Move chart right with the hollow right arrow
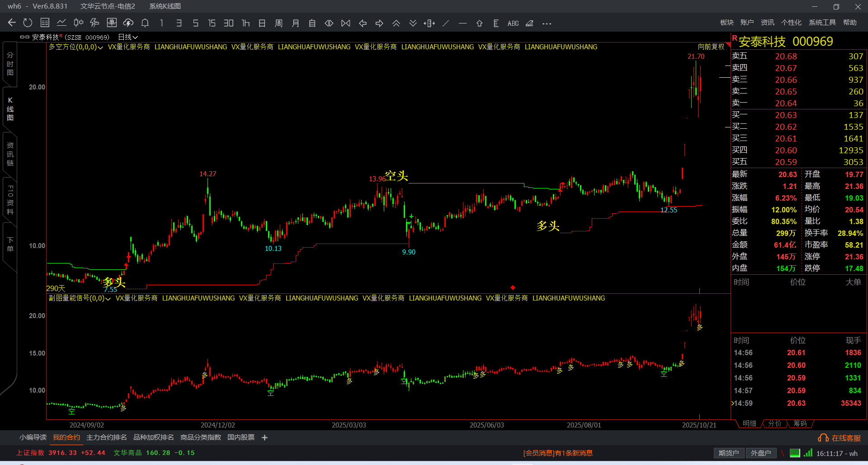Image resolution: width=868 pixels, height=465 pixels. (379, 23)
